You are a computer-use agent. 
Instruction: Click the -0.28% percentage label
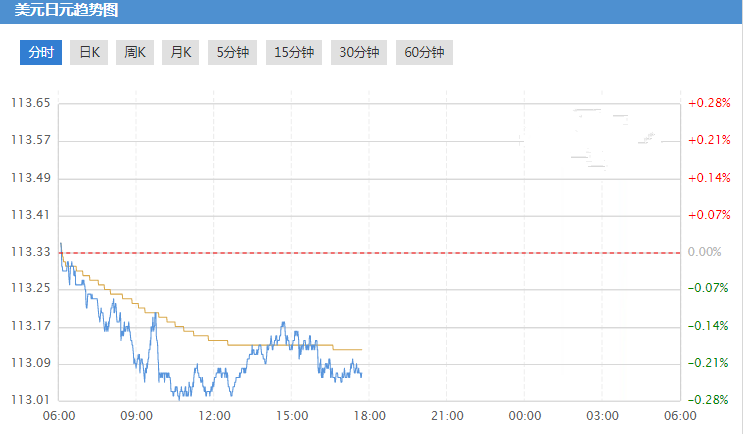[709, 400]
